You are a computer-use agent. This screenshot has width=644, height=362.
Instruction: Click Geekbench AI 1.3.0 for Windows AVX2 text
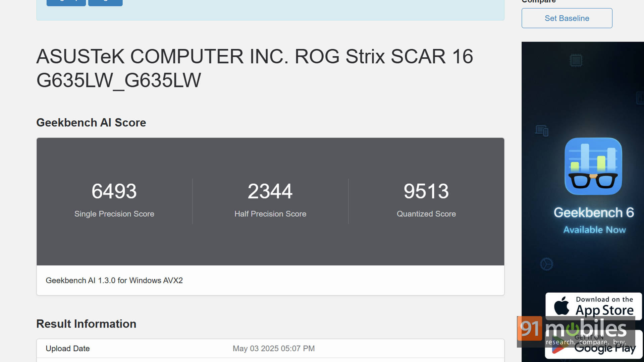[114, 281]
